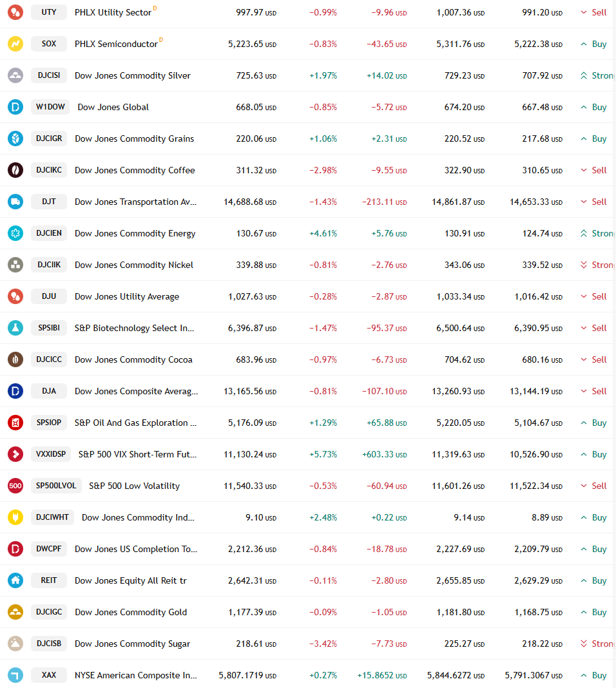Image resolution: width=616 pixels, height=688 pixels.
Task: Click the 997.97 USD price value
Action: pos(256,13)
